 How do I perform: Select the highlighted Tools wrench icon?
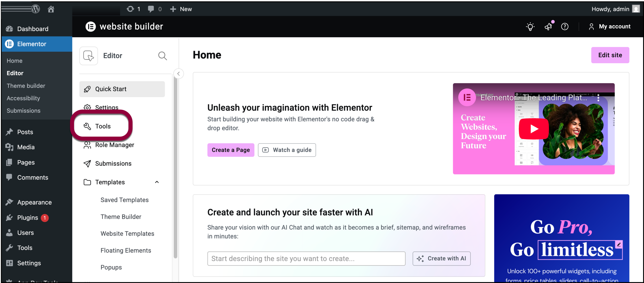(x=87, y=126)
